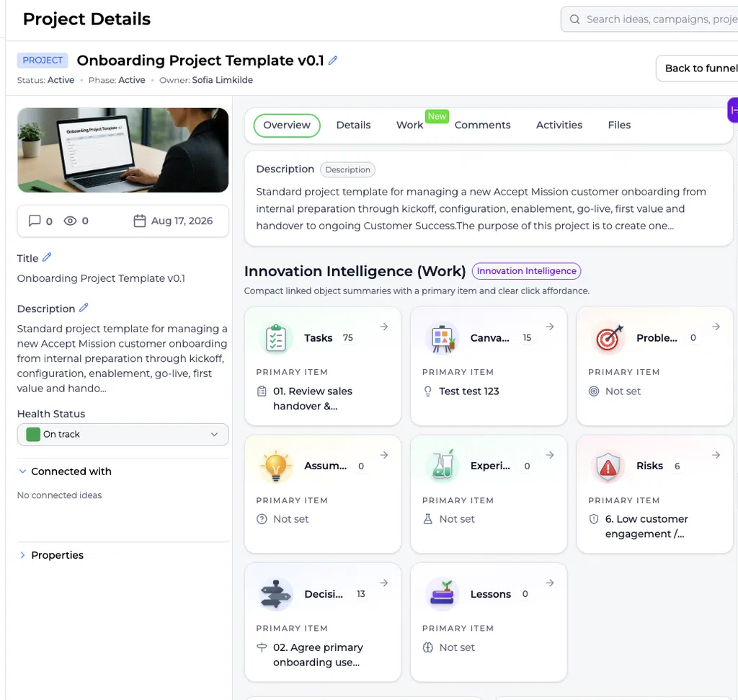Open Risks card via its arrow

click(716, 455)
